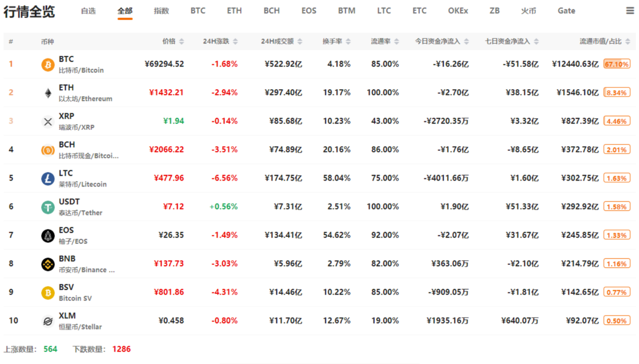
Task: Sort by 换手率 column arrows
Action: click(348, 42)
